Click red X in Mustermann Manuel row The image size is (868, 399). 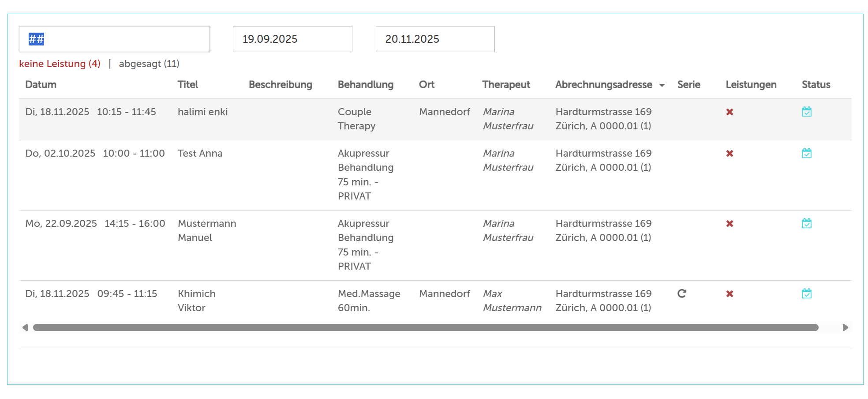pyautogui.click(x=730, y=224)
